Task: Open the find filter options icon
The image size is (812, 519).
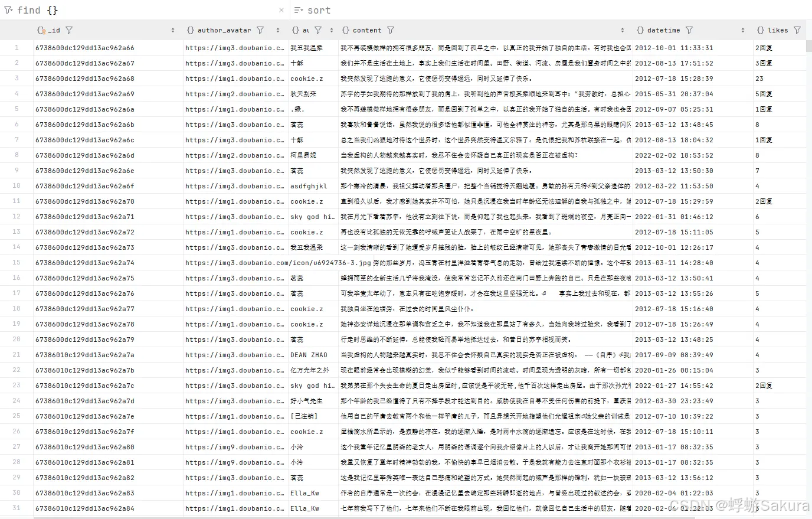Action: pos(8,10)
